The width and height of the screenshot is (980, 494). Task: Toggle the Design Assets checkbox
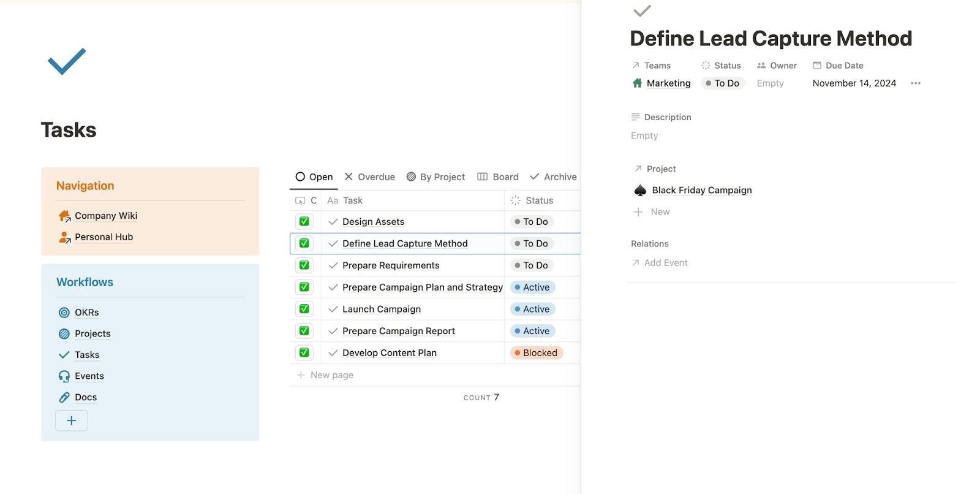point(304,222)
